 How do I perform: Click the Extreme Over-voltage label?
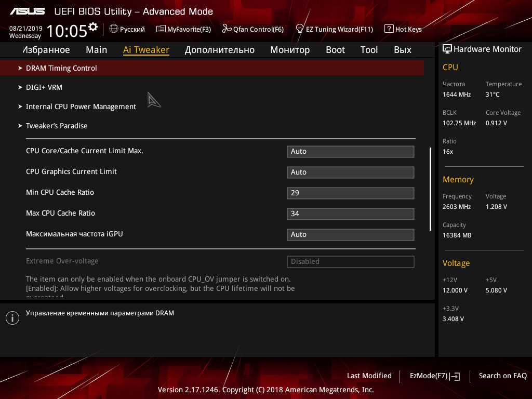pos(62,261)
